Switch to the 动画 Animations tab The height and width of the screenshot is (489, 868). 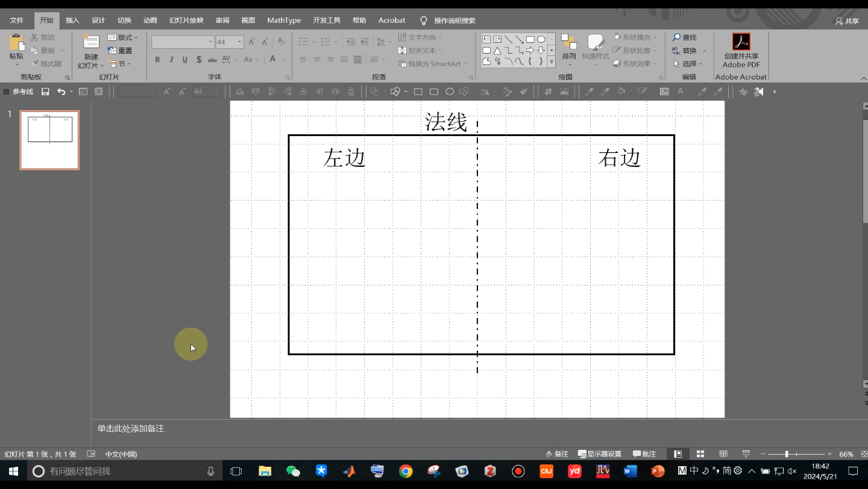point(150,20)
